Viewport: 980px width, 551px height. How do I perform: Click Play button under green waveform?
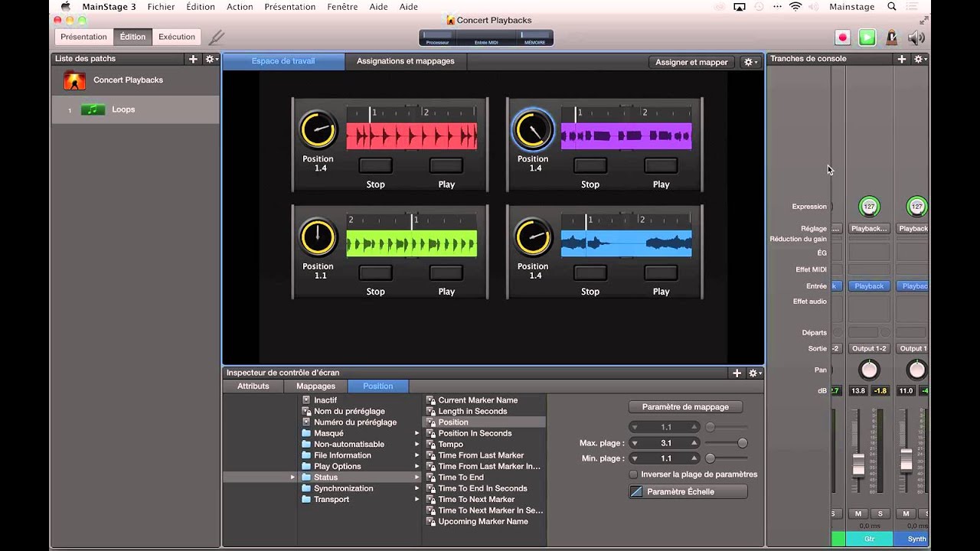(446, 272)
